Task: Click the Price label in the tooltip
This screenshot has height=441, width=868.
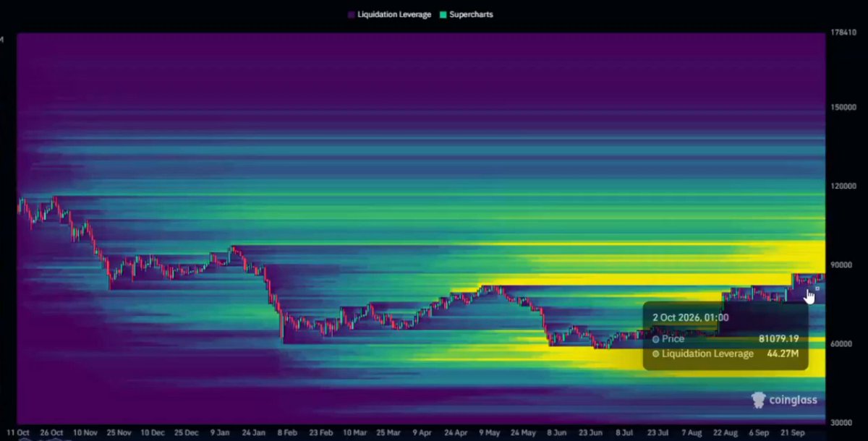Action: pos(673,338)
